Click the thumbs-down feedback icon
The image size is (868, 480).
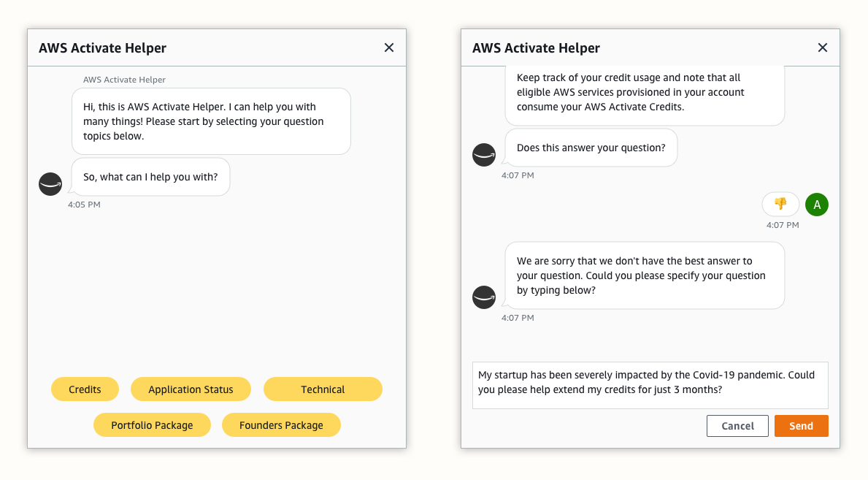[x=780, y=204]
